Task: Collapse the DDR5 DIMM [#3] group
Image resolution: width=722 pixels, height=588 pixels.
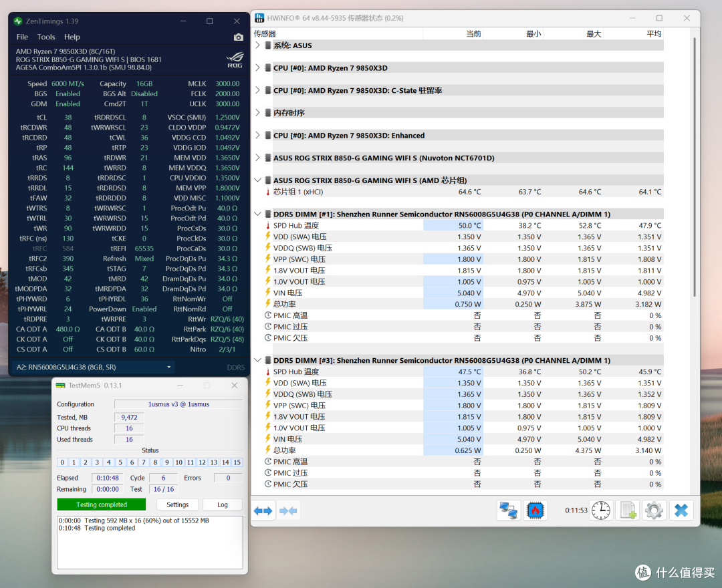Action: [x=258, y=360]
